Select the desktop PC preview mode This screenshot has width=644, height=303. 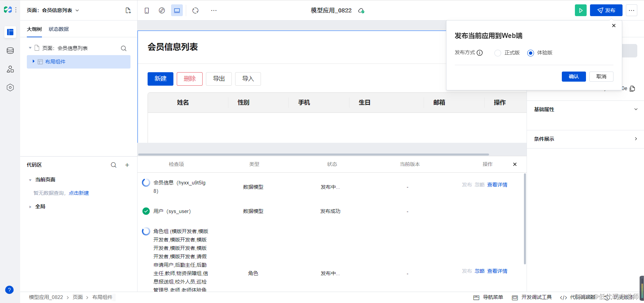[x=177, y=10]
